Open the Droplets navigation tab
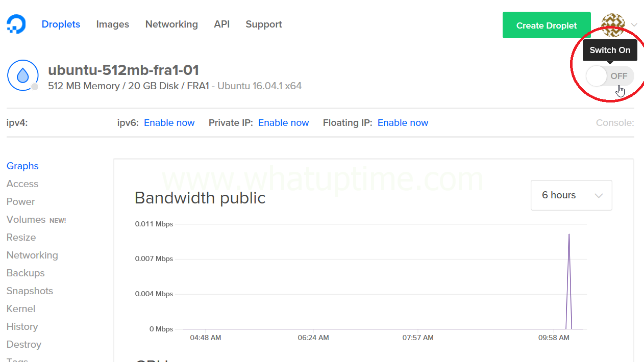This screenshot has width=644, height=362. click(x=61, y=24)
